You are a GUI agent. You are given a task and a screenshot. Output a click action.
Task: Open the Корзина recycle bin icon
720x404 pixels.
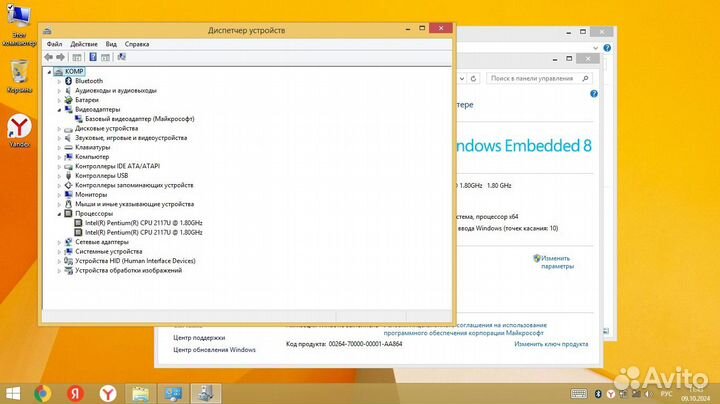[x=19, y=76]
